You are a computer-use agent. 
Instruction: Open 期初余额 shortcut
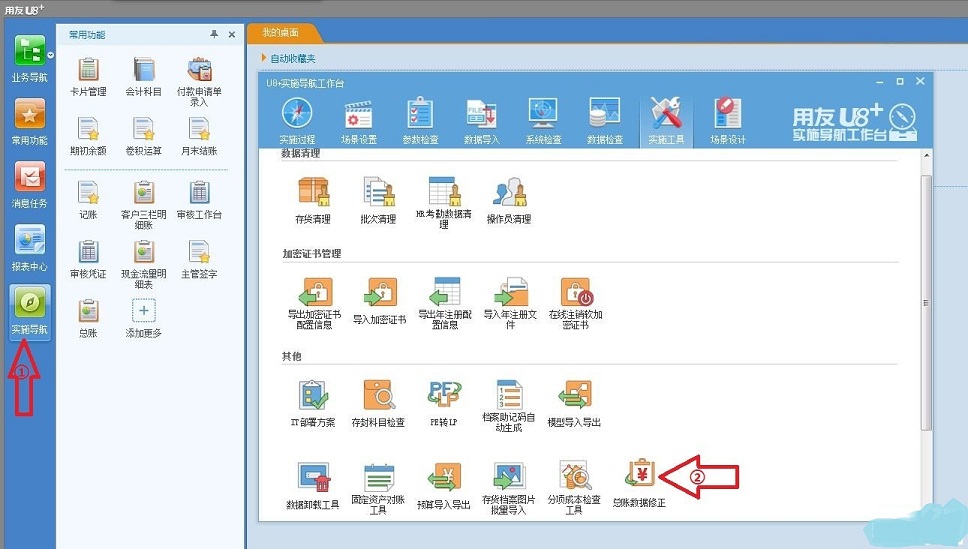tap(88, 136)
